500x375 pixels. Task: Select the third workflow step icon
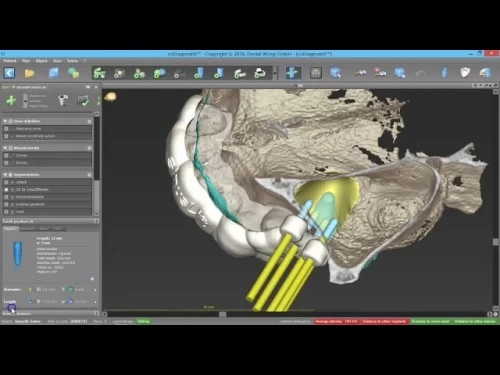click(x=139, y=73)
